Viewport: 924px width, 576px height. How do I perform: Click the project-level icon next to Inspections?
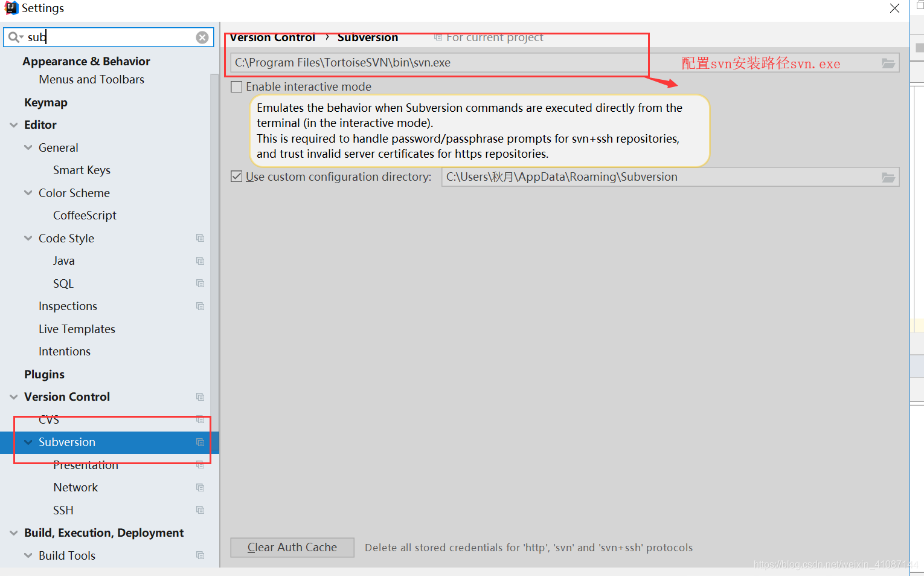click(x=201, y=306)
